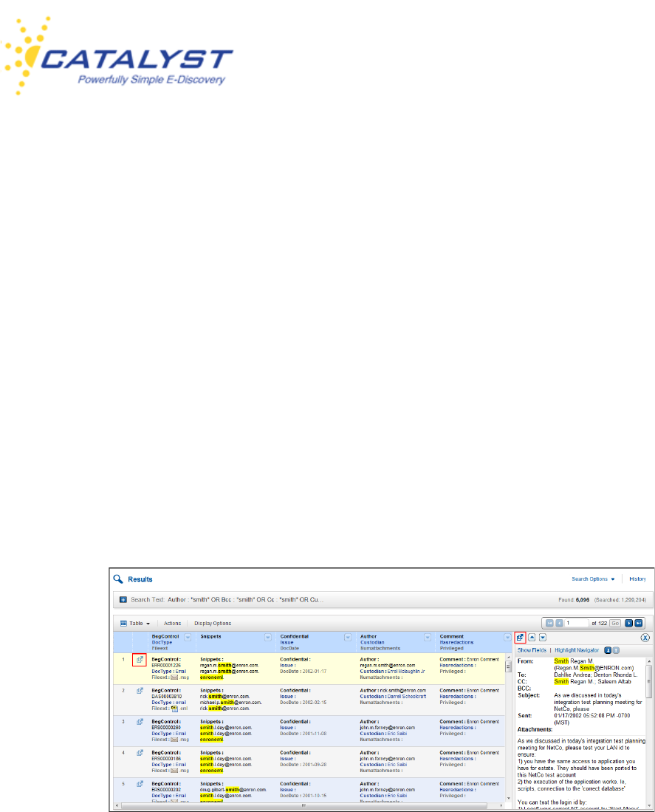
Task: Go to previous results page
Action: click(x=559, y=623)
